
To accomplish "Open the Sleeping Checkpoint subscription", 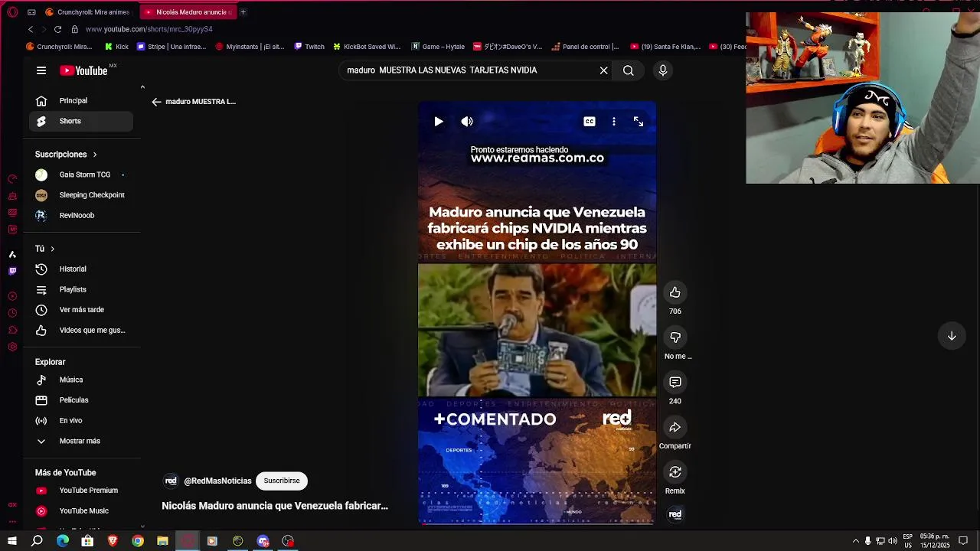I will tap(81, 195).
